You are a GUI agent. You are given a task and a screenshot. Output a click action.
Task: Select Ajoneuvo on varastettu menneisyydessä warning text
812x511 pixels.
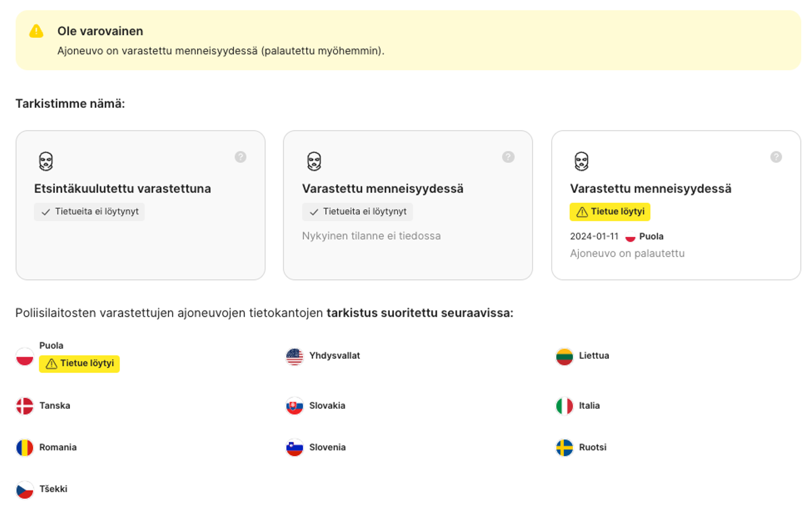pyautogui.click(x=221, y=51)
